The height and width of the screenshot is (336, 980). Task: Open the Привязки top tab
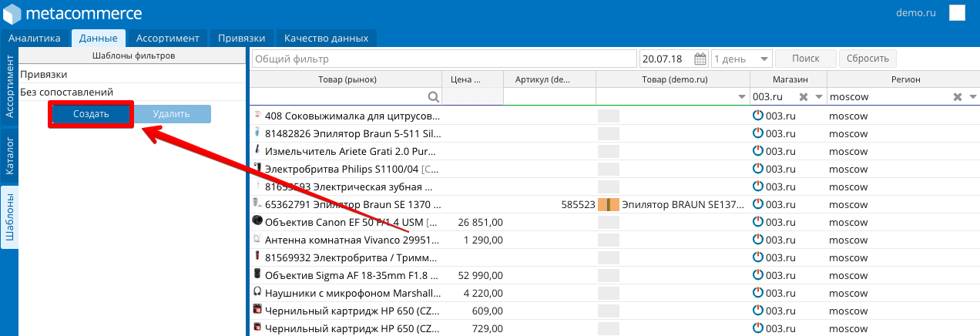pyautogui.click(x=241, y=38)
